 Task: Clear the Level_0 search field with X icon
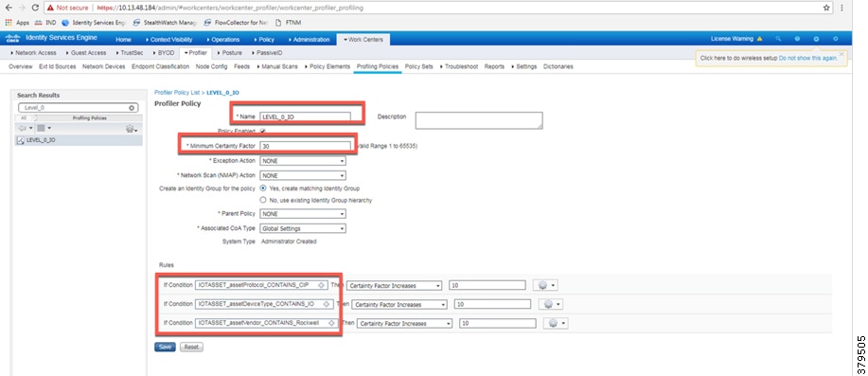pyautogui.click(x=132, y=108)
